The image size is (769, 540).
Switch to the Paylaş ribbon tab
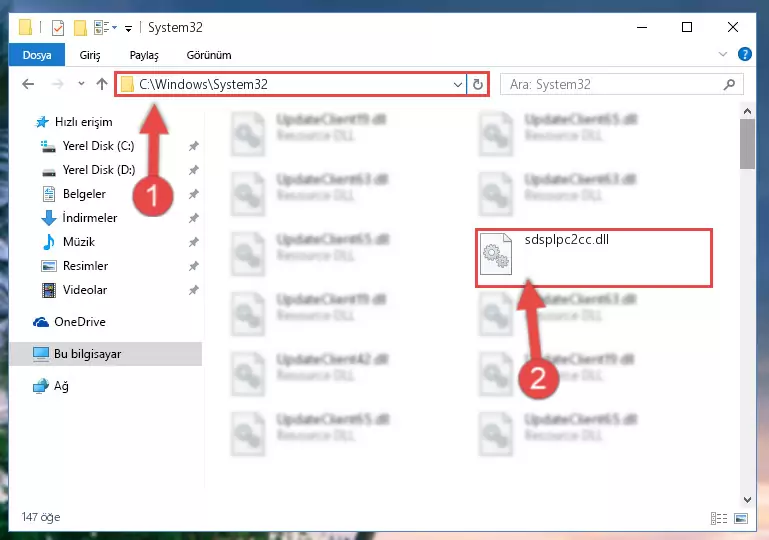pos(144,55)
